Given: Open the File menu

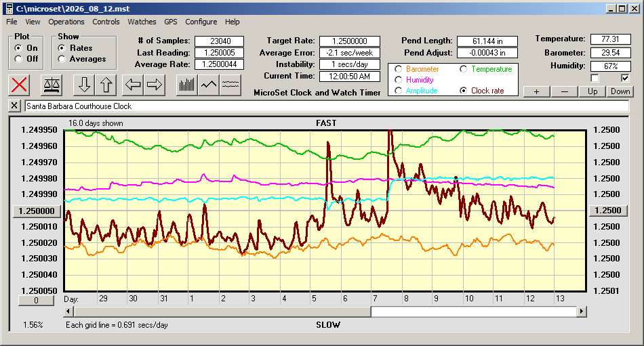Looking at the screenshot, I should 12,22.
